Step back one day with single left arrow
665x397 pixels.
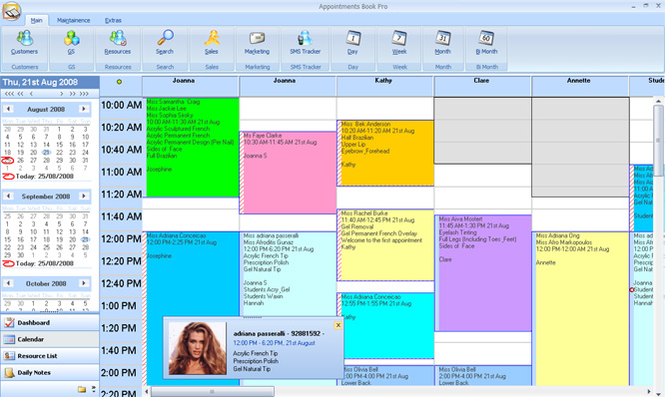coord(31,94)
